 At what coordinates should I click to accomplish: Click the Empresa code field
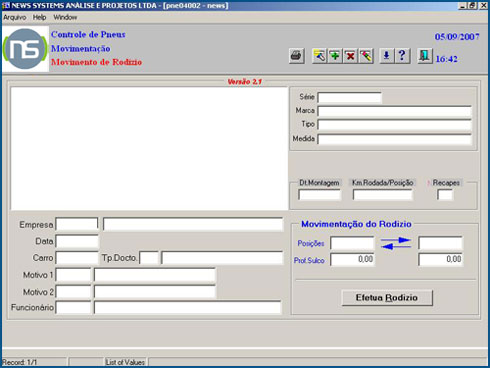click(x=77, y=224)
